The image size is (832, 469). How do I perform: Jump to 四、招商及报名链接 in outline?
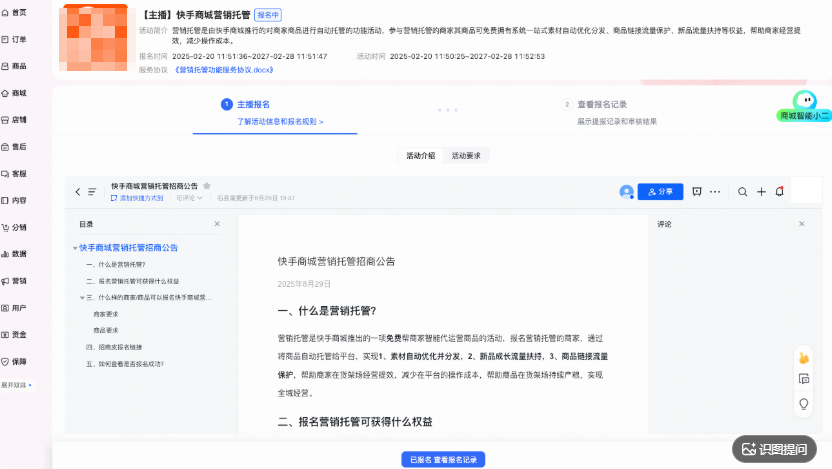click(x=114, y=347)
